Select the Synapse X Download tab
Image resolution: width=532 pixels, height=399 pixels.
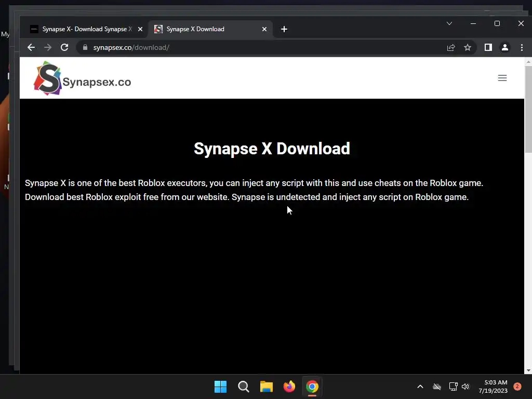tap(210, 29)
